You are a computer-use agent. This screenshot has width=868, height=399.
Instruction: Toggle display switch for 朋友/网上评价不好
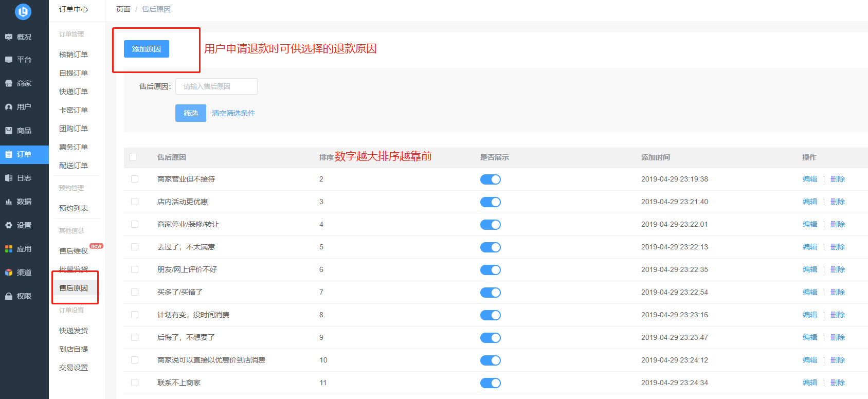point(491,270)
